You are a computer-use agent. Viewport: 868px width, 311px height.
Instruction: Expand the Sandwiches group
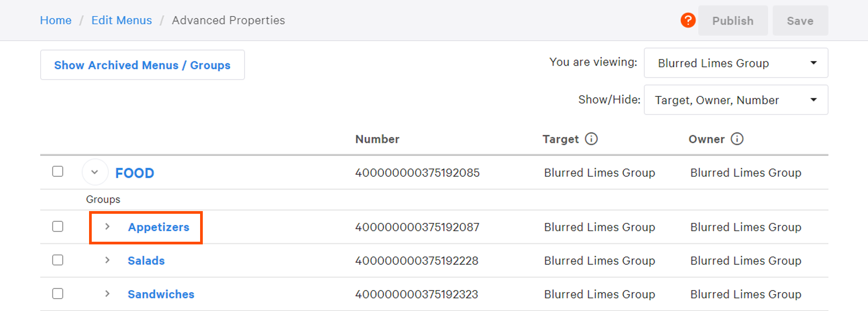pos(107,294)
